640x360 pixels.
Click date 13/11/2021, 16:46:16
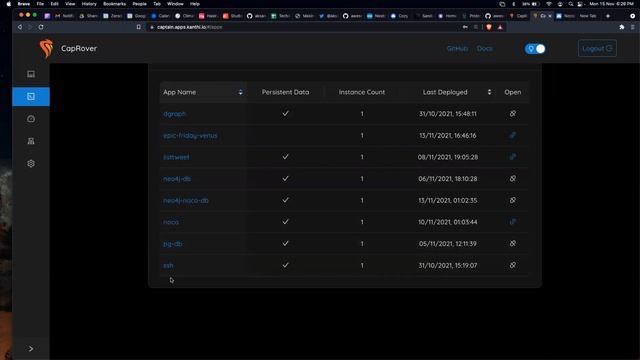pyautogui.click(x=448, y=136)
